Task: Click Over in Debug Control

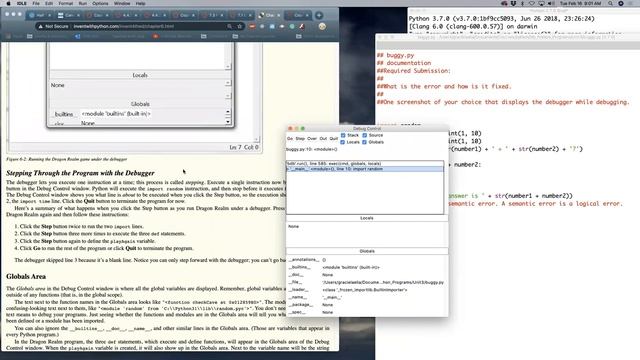Action: 312,139
